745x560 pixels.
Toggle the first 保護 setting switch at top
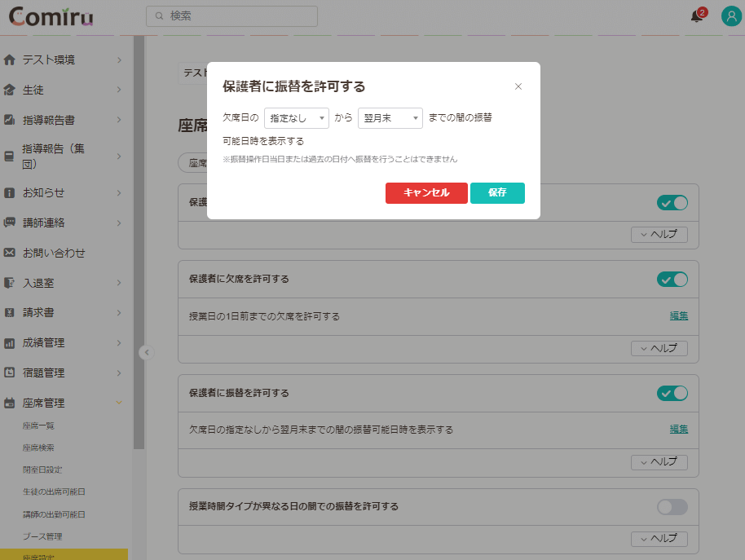(x=672, y=203)
